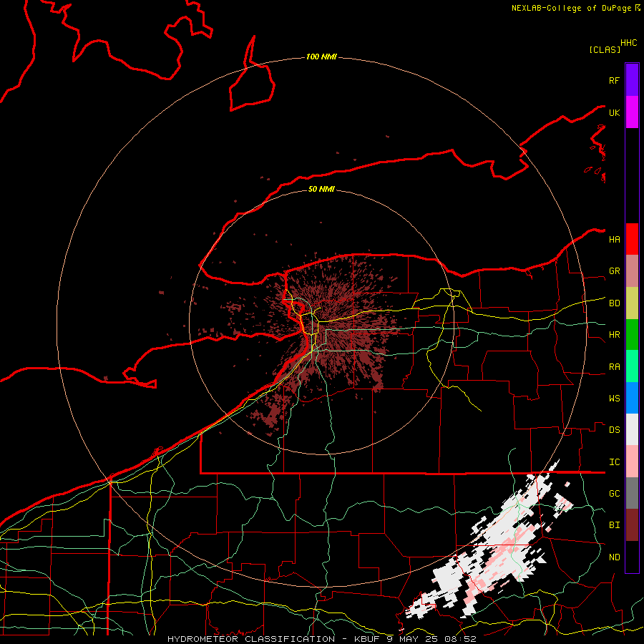Select the GC gray legend swatch
The height and width of the screenshot is (644, 644).
point(632,493)
